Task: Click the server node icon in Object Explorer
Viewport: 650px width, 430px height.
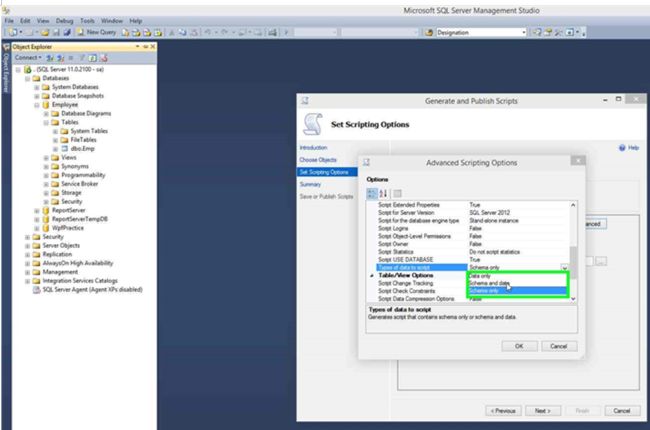Action: coord(28,69)
